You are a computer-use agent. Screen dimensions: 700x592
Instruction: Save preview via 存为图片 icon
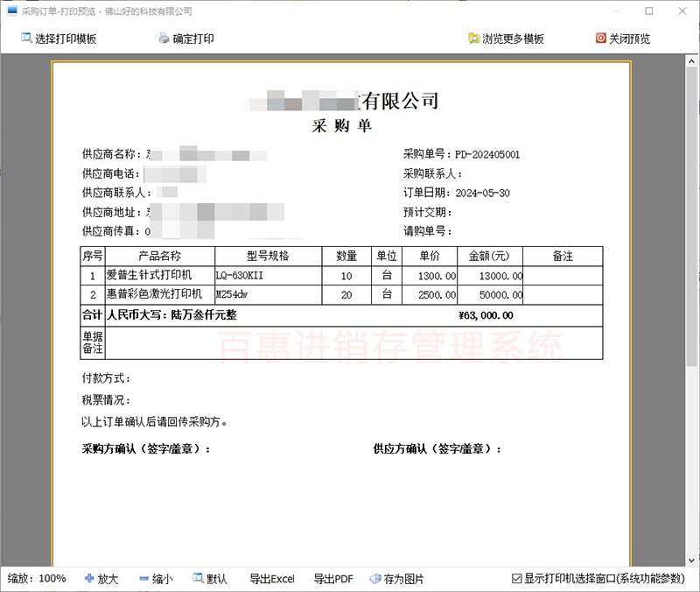[375, 579]
